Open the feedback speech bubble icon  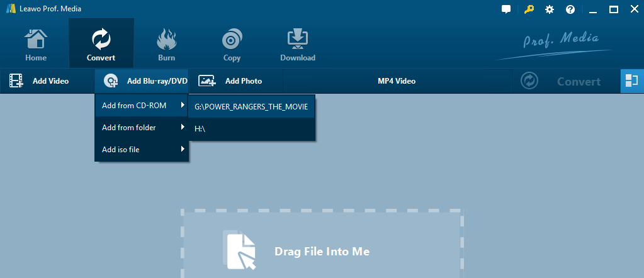(506, 9)
